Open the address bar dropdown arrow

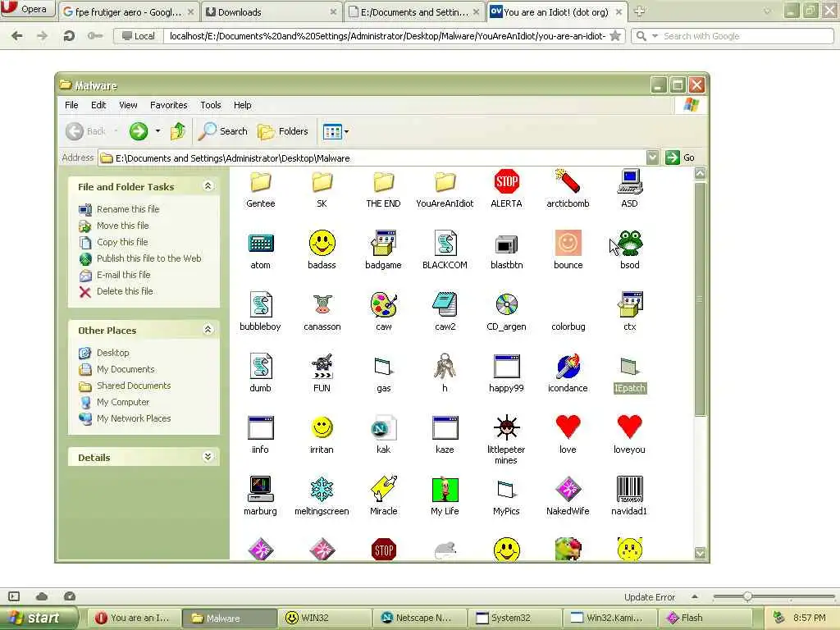tap(652, 157)
